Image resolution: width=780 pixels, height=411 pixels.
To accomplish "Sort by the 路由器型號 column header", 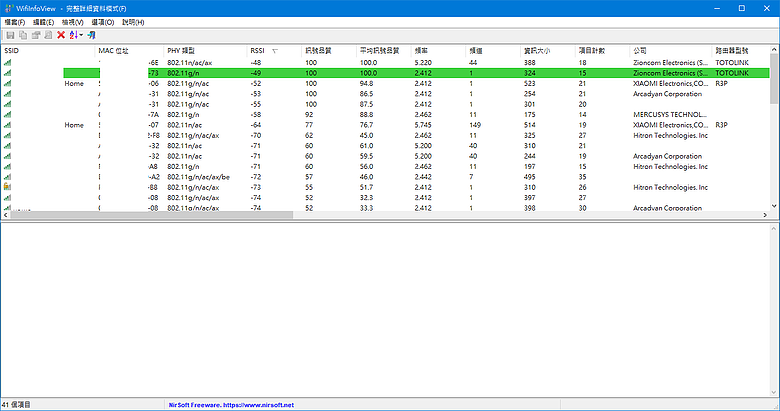I will [741, 51].
